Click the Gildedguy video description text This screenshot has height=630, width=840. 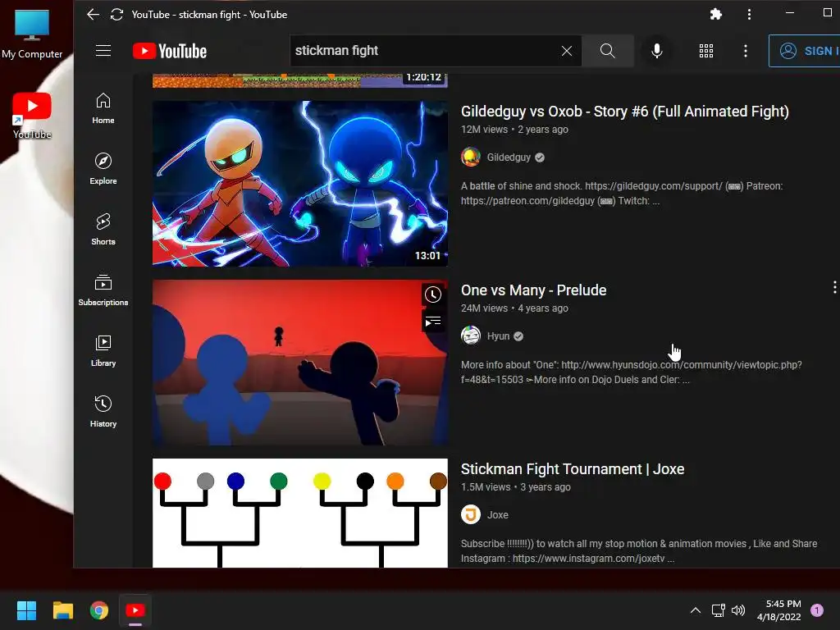click(x=622, y=194)
